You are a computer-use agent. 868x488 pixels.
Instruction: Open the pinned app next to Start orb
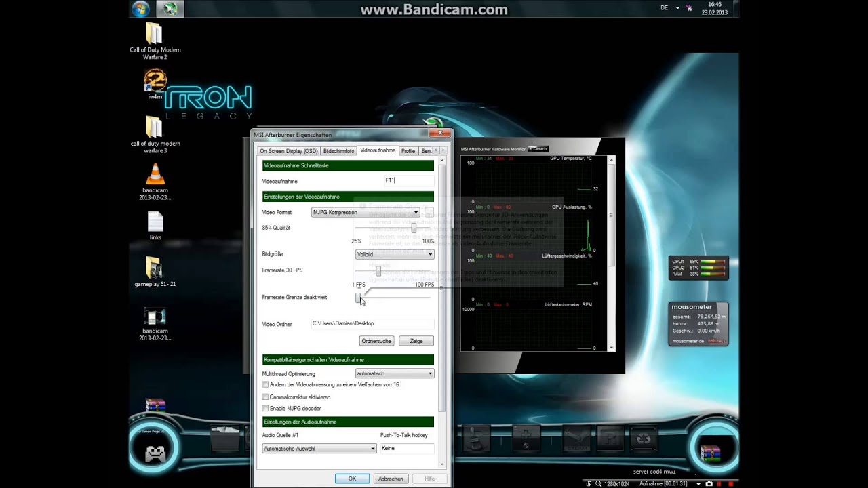(x=170, y=9)
